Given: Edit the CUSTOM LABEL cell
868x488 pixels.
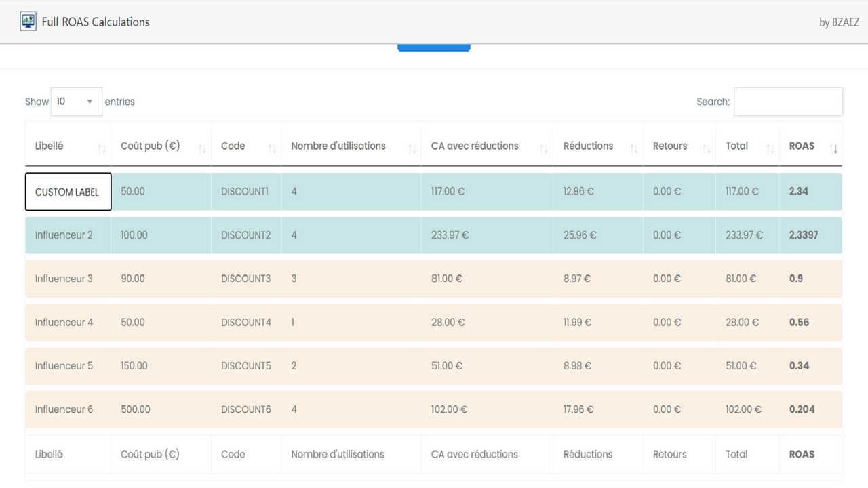Looking at the screenshot, I should tap(68, 192).
